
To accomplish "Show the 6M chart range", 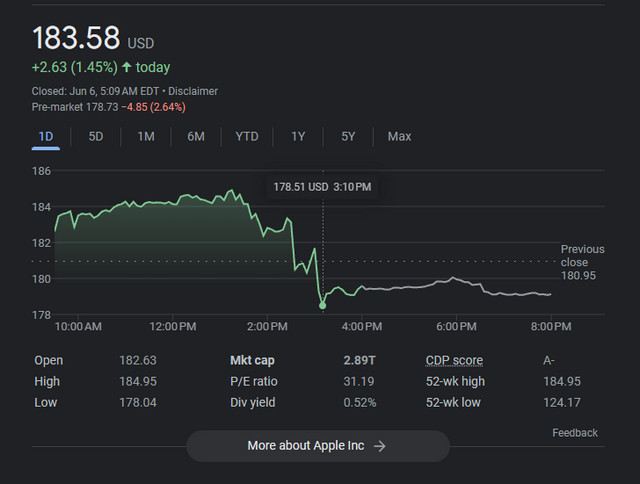I will (x=196, y=136).
